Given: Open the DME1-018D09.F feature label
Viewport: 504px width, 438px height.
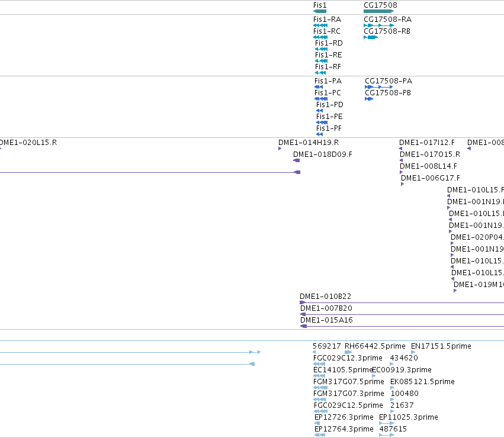Looking at the screenshot, I should click(x=323, y=154).
